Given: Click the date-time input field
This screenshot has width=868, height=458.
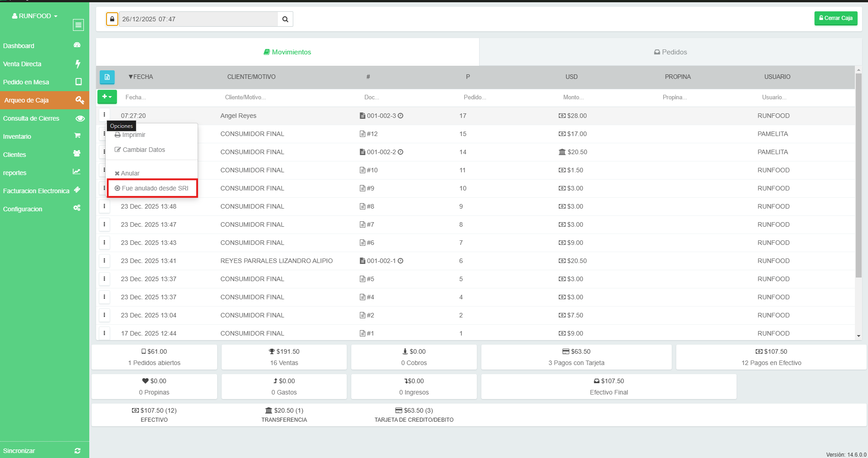Looking at the screenshot, I should click(x=198, y=19).
